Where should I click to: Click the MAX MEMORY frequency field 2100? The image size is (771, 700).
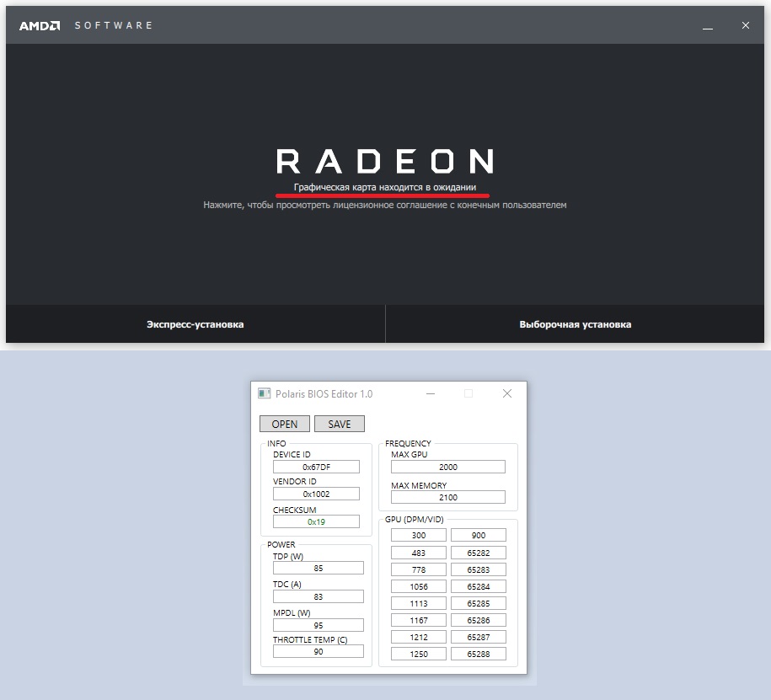(448, 498)
